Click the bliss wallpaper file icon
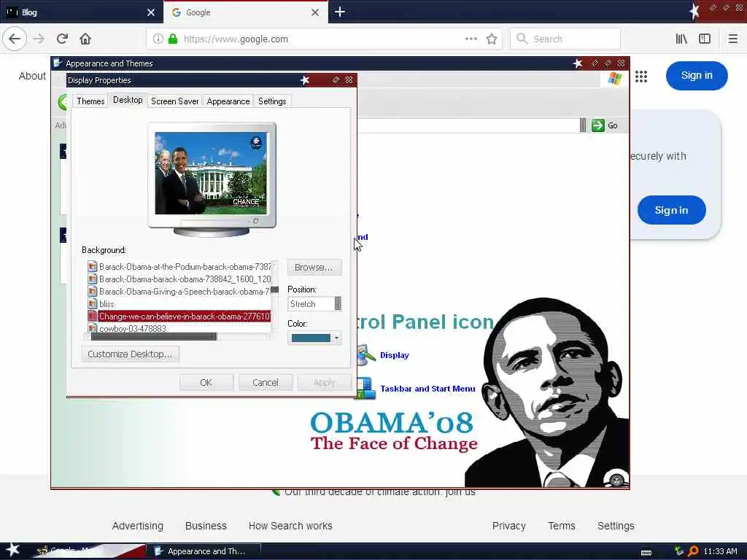Screen dimensions: 747x560 (93, 304)
